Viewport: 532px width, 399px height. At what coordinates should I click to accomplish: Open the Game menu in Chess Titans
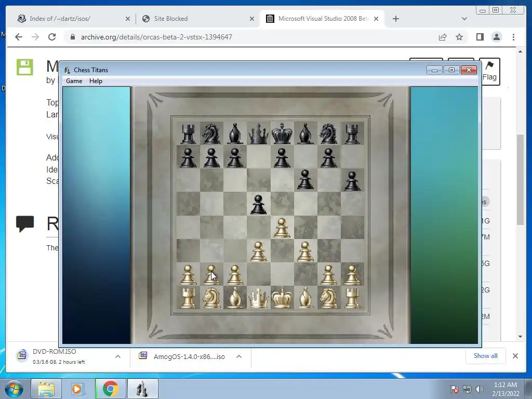[74, 81]
